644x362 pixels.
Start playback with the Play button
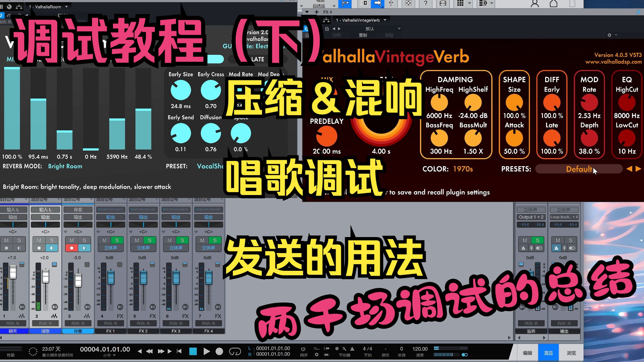click(x=207, y=351)
